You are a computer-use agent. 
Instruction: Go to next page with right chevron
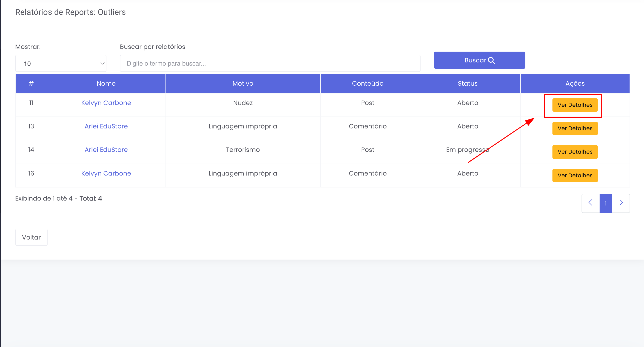621,203
